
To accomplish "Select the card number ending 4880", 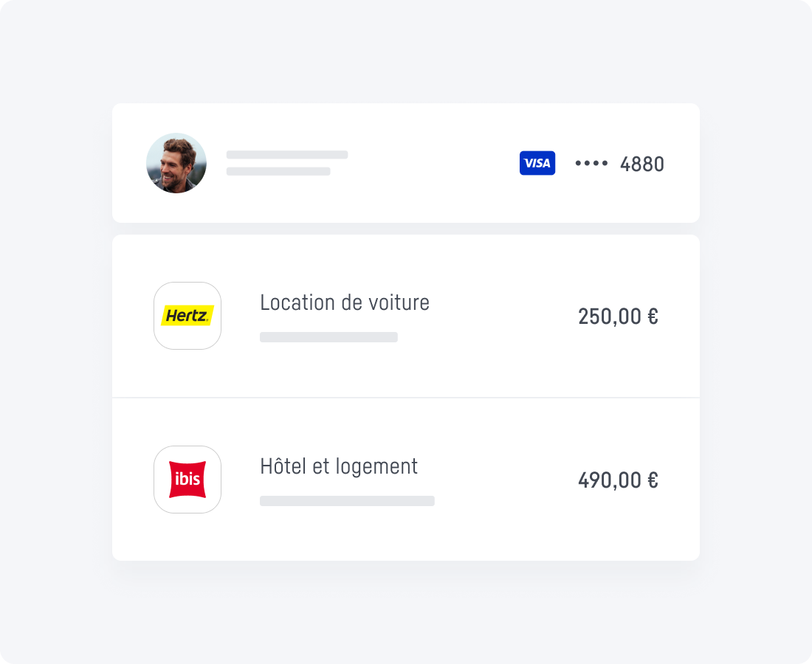I will click(x=642, y=164).
